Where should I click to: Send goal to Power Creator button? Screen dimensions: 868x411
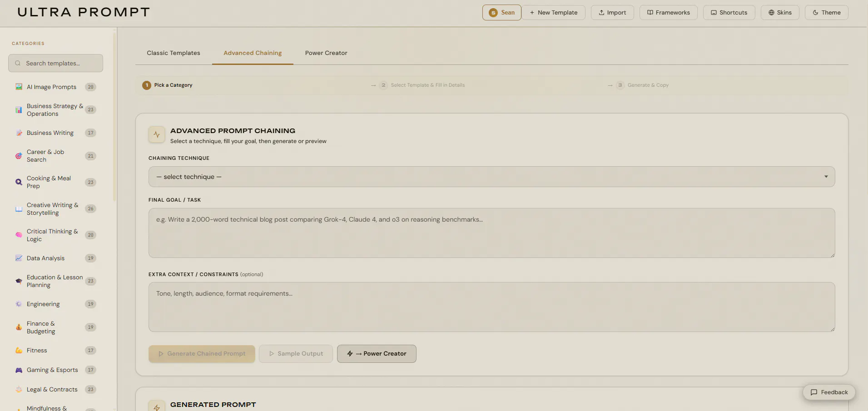pos(377,354)
